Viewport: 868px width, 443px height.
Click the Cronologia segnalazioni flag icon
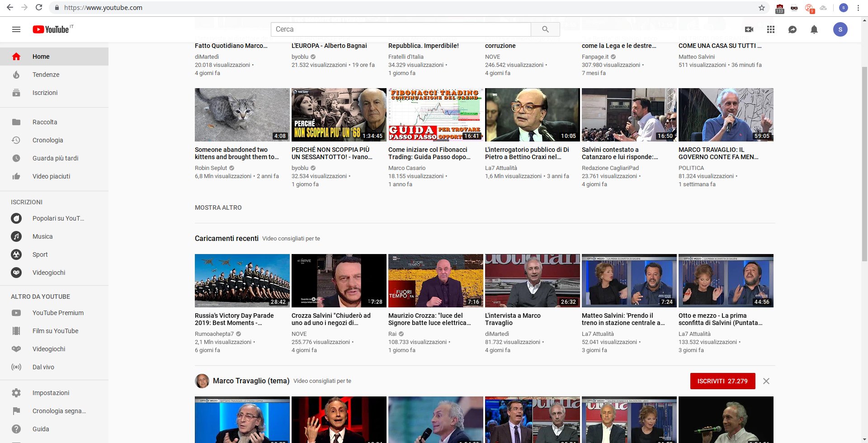pyautogui.click(x=16, y=411)
